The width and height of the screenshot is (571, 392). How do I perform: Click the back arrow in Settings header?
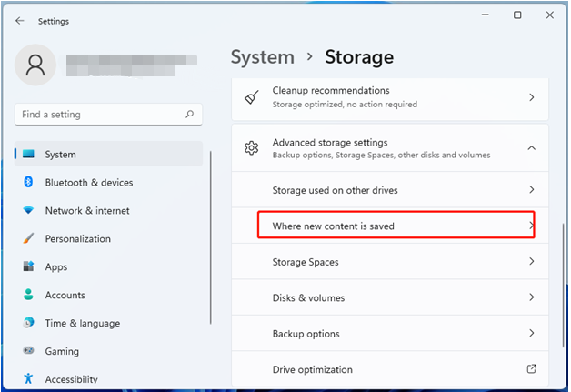(20, 21)
